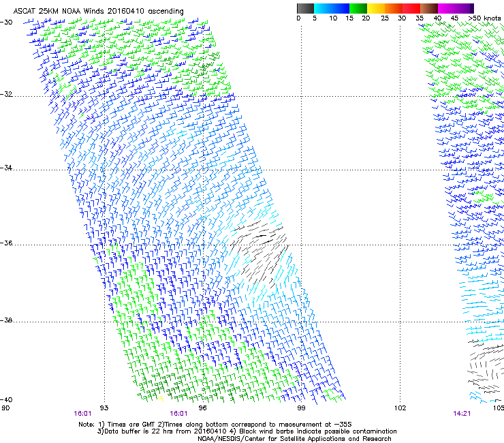Click the black contaminated wind barbs cluster near 36S 98E
The height and width of the screenshot is (443, 504).
tap(259, 253)
